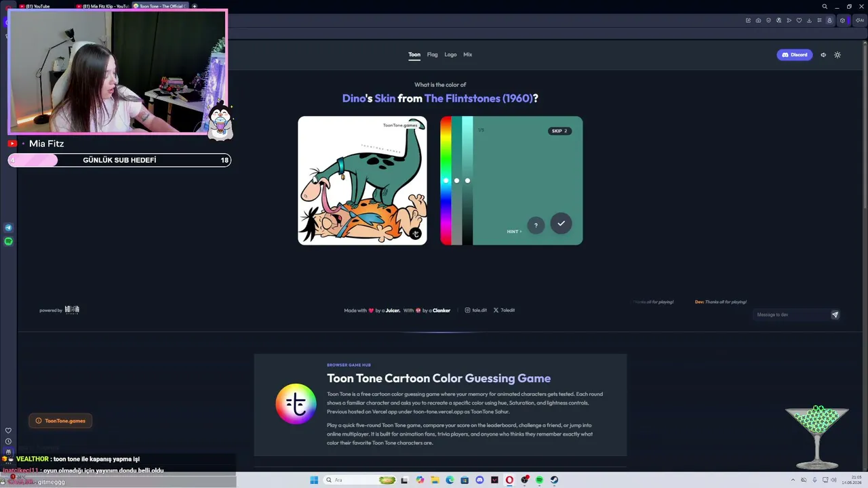Open File Explorer from the Windows taskbar

click(435, 480)
